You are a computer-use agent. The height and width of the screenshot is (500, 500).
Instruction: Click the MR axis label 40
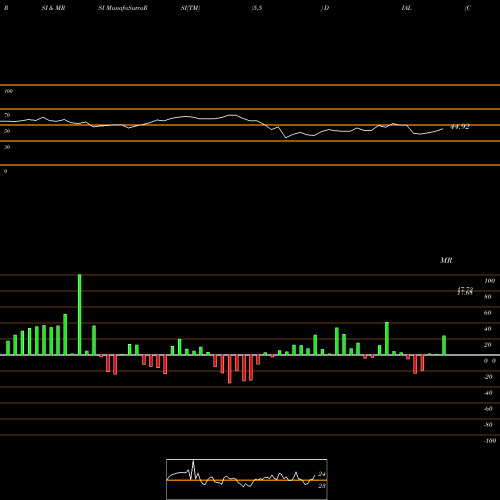[488, 329]
